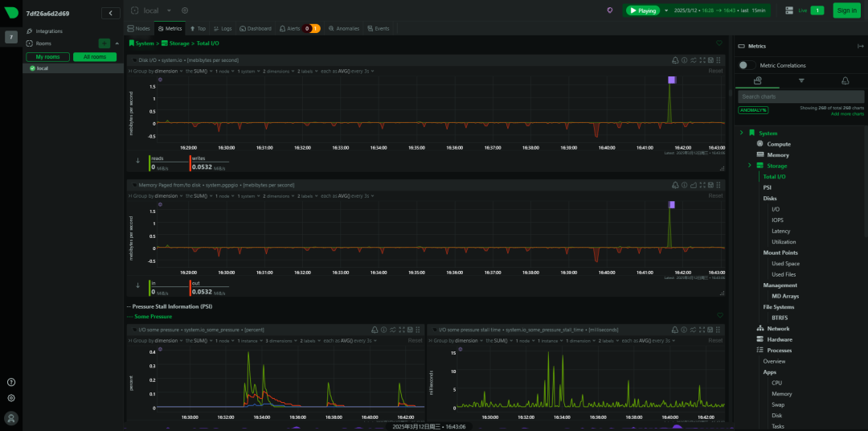Expand the Disk I/O chart to fullscreen
This screenshot has width=868, height=431.
tap(702, 60)
